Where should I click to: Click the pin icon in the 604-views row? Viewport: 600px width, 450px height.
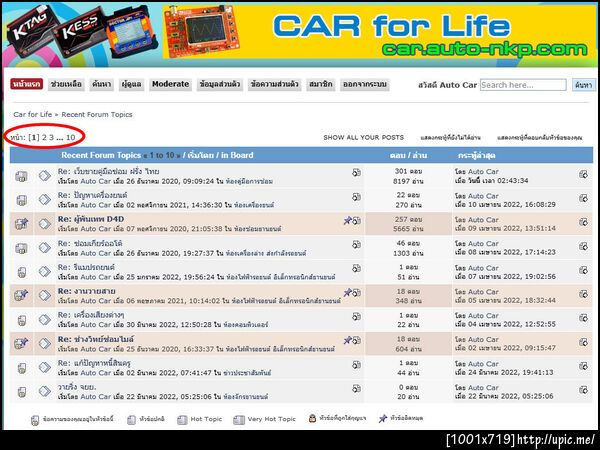pyautogui.click(x=347, y=340)
